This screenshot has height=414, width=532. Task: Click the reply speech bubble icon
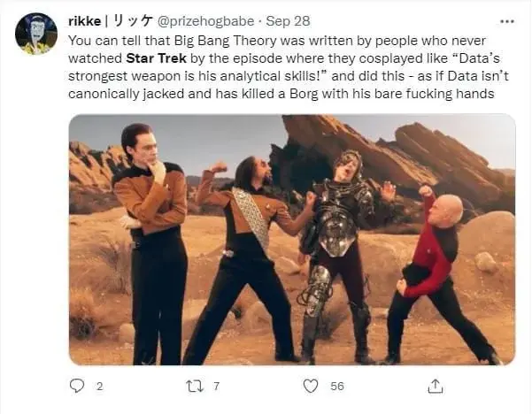[77, 386]
